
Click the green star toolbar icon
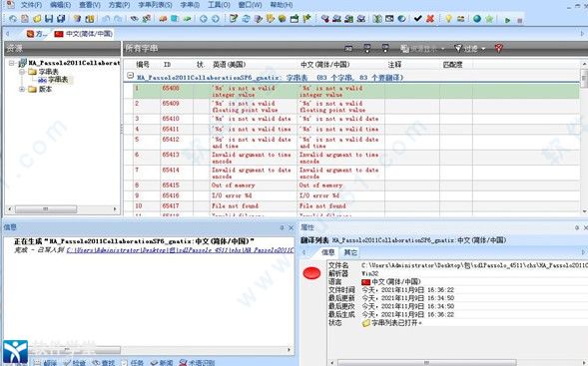pyautogui.click(x=489, y=18)
